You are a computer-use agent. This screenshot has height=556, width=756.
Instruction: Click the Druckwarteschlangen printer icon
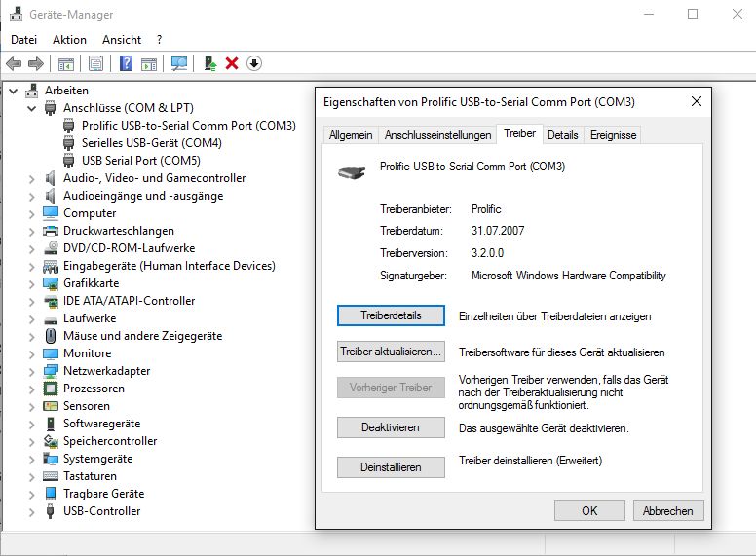pos(50,231)
